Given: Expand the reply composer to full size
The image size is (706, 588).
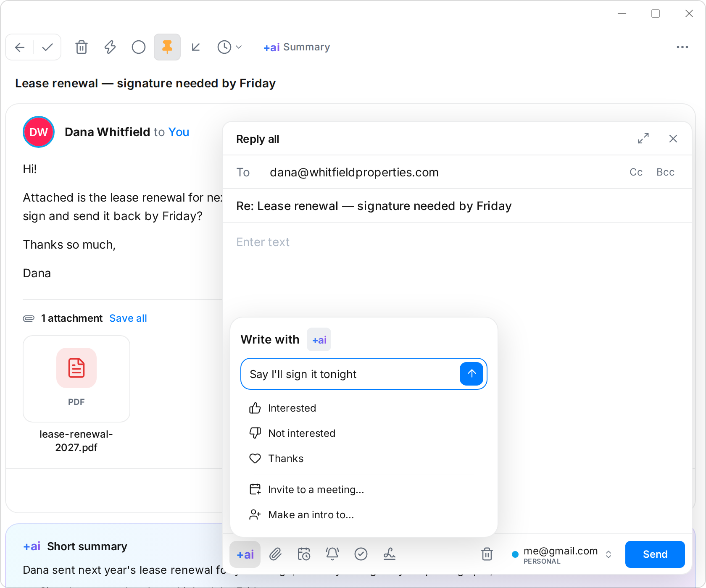Looking at the screenshot, I should click(x=643, y=139).
